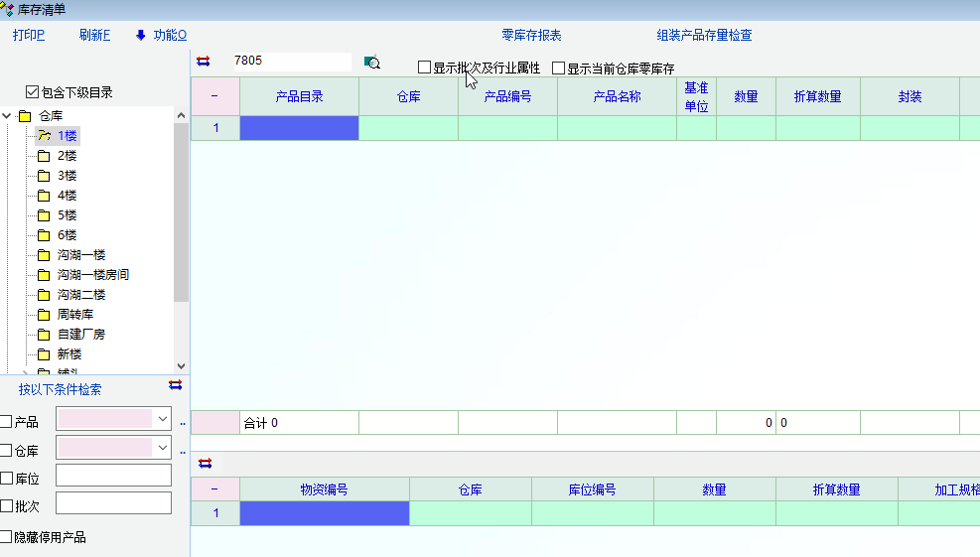The height and width of the screenshot is (557, 980).
Task: Click the swap-arrows icon above 物资编号 table
Action: pyautogui.click(x=206, y=463)
